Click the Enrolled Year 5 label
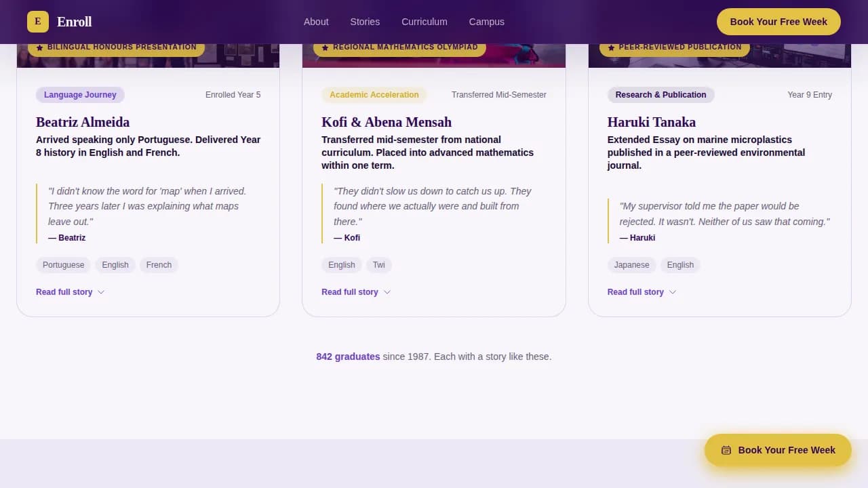Screen dimensions: 868x488 [233, 95]
